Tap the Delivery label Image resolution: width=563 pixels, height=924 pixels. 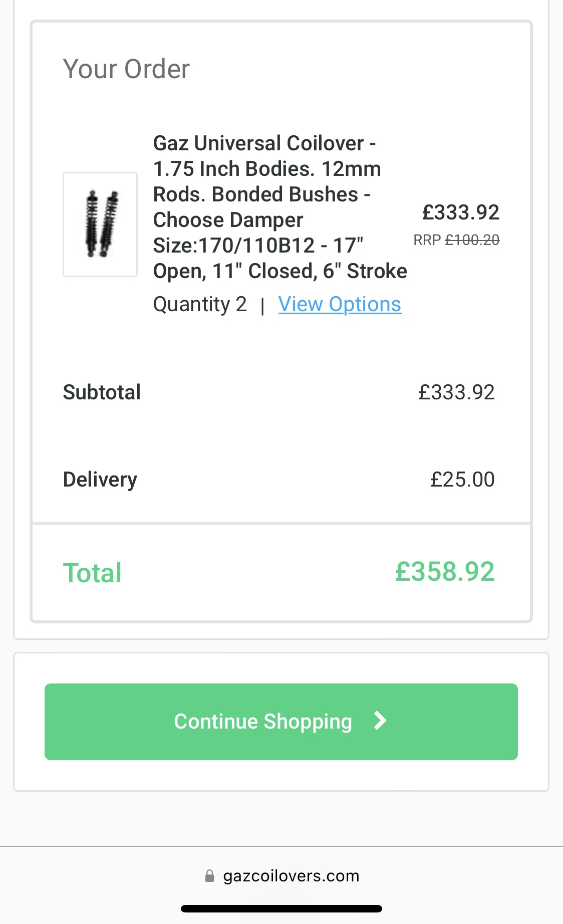pyautogui.click(x=100, y=480)
